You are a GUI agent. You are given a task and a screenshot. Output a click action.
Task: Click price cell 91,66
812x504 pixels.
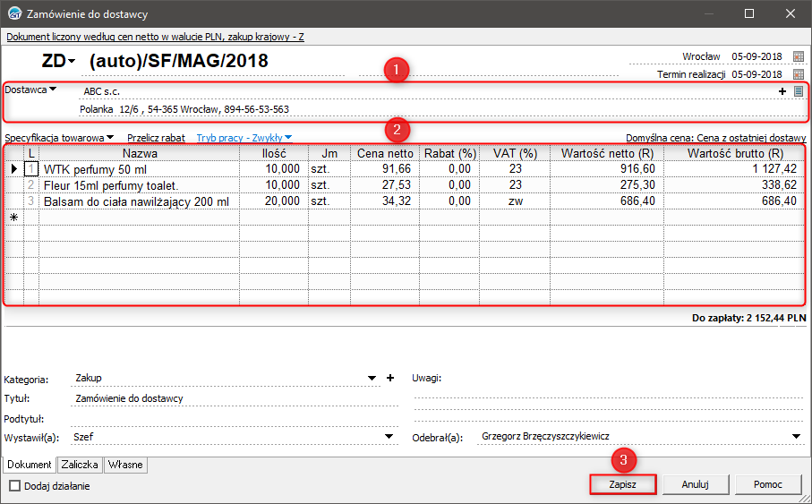tap(385, 169)
